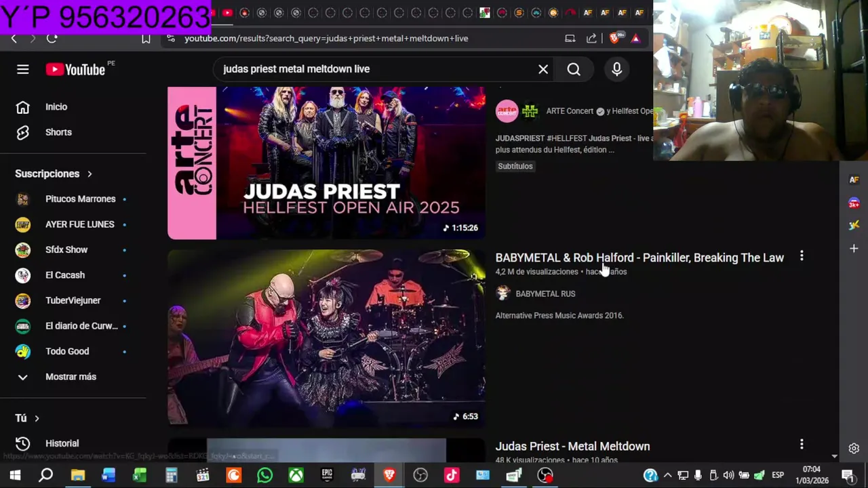The height and width of the screenshot is (488, 868).
Task: Select the browser address bar URL
Action: [x=326, y=39]
